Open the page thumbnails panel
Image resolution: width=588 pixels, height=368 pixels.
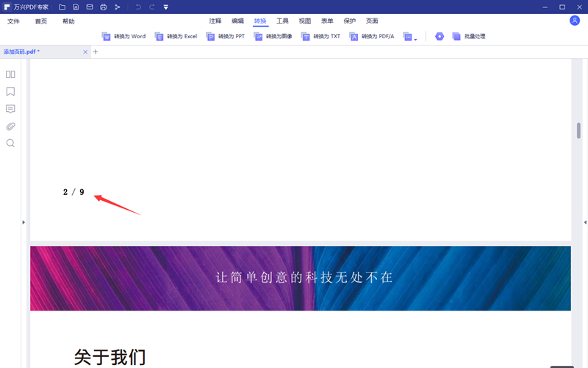point(10,74)
